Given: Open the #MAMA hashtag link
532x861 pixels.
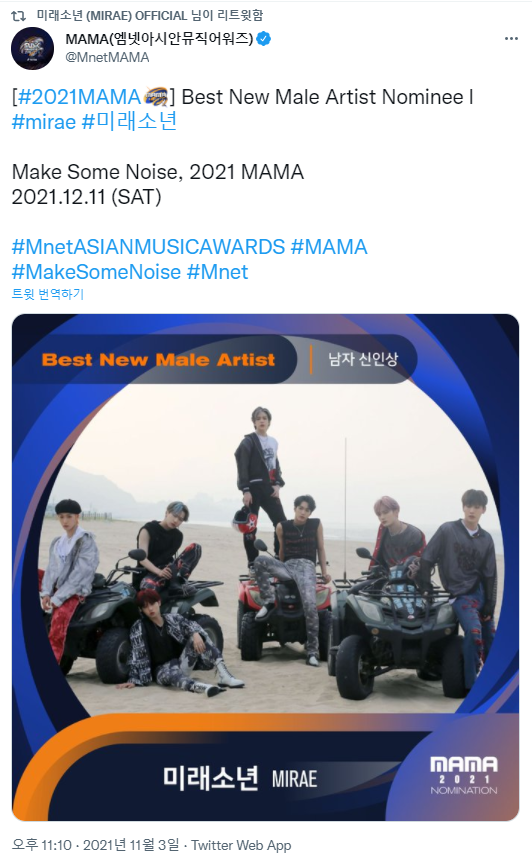Looking at the screenshot, I should 329,247.
